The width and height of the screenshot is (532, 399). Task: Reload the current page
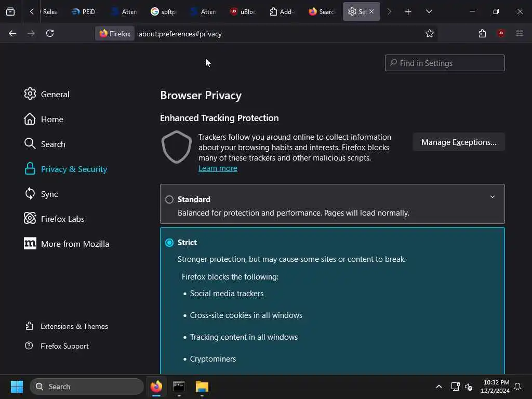(x=50, y=33)
